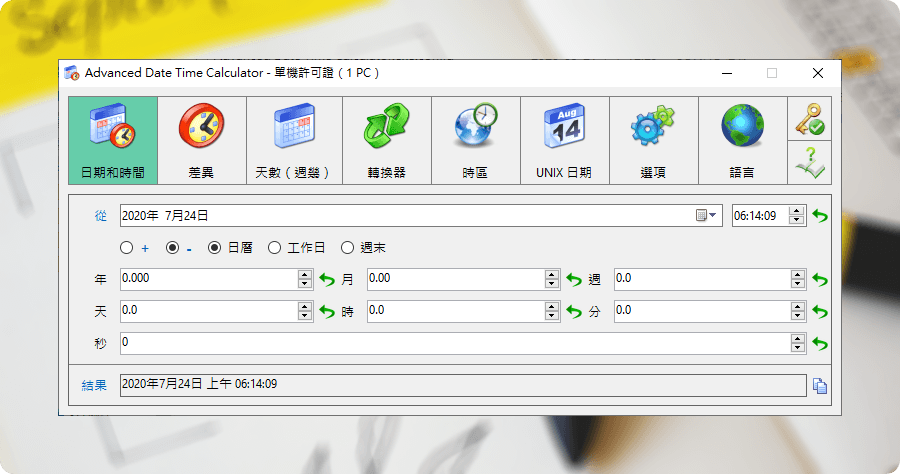
Task: Open the 天數（週幾）tab
Action: 294,141
